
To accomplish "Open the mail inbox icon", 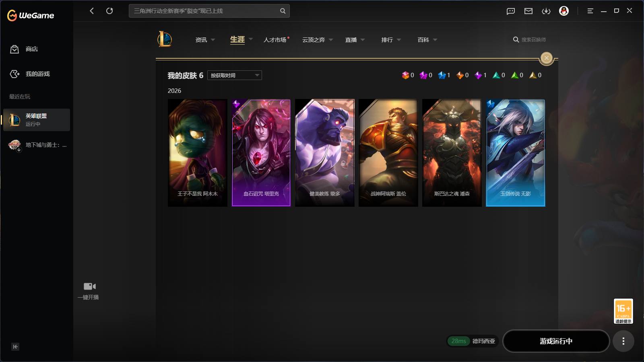I will point(528,11).
